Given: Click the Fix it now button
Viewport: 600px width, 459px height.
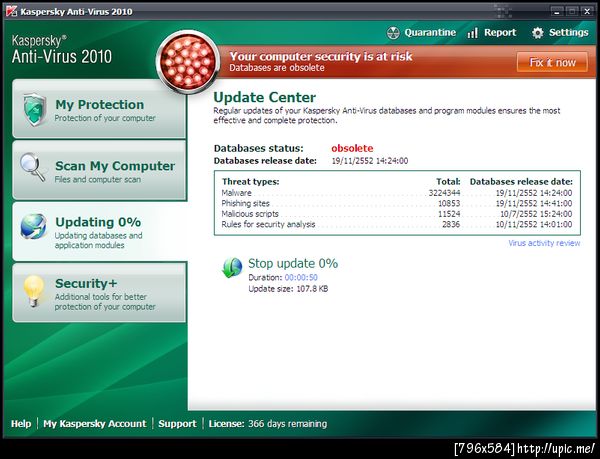Looking at the screenshot, I should click(552, 62).
